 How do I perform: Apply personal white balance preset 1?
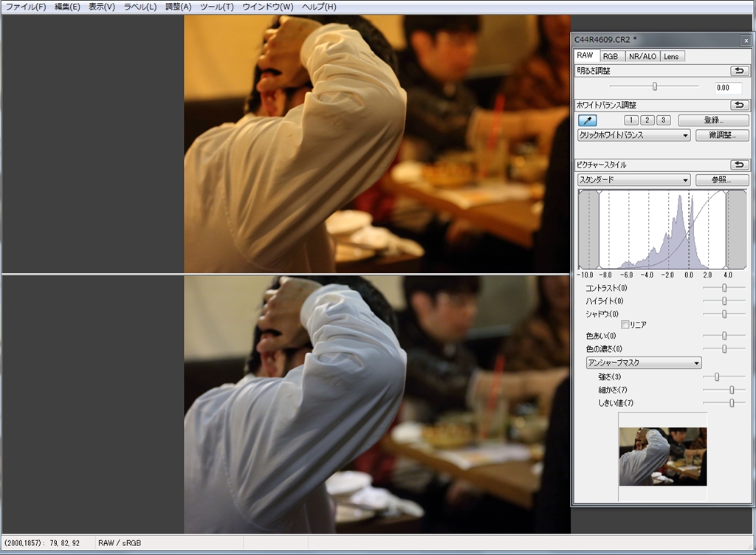click(631, 120)
